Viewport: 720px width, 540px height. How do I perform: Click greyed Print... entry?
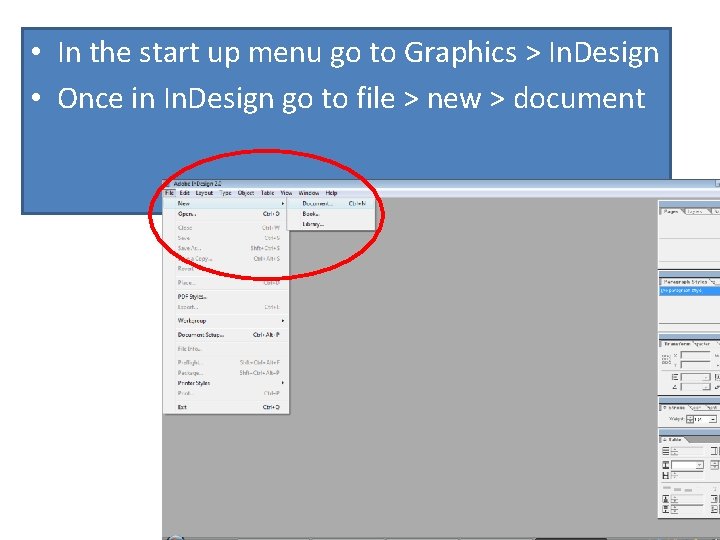pos(226,394)
